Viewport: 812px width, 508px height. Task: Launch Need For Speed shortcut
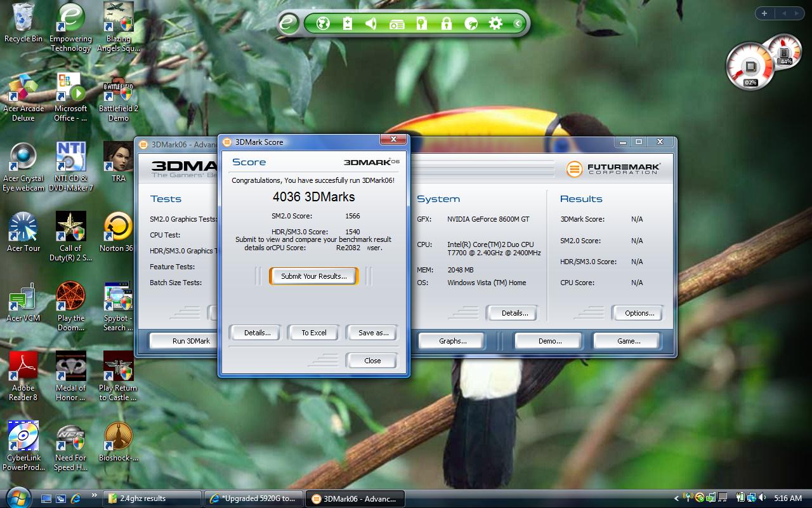[70, 446]
